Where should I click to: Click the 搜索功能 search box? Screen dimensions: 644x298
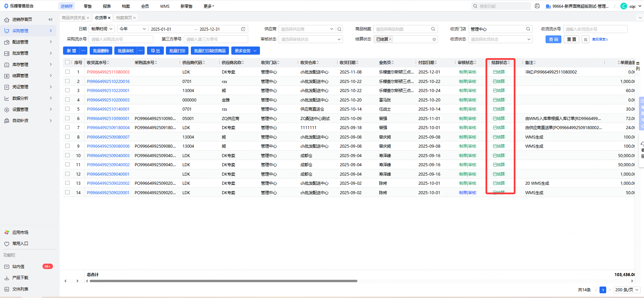point(501,6)
